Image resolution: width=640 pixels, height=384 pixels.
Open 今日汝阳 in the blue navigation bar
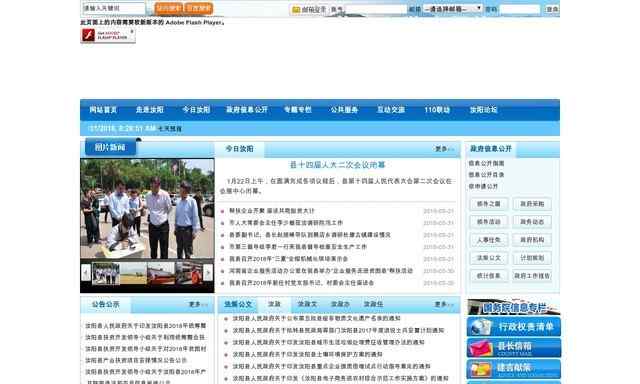[196, 110]
